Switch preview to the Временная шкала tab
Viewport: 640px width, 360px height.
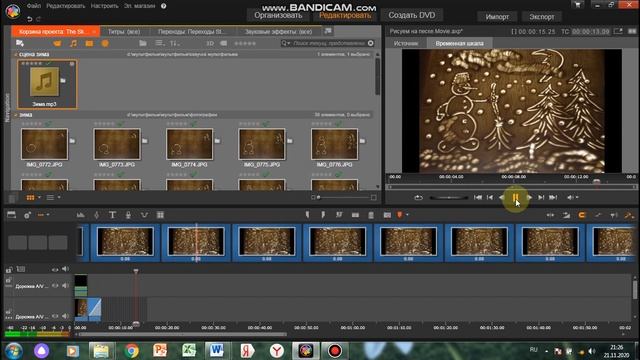tap(459, 43)
